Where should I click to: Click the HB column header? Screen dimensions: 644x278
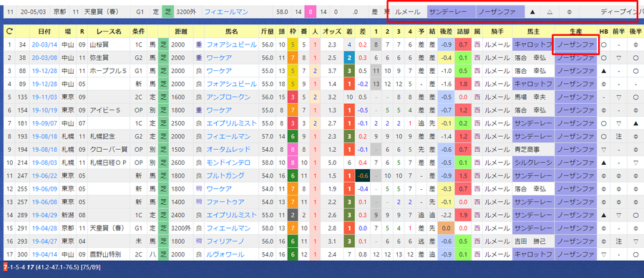click(x=603, y=31)
